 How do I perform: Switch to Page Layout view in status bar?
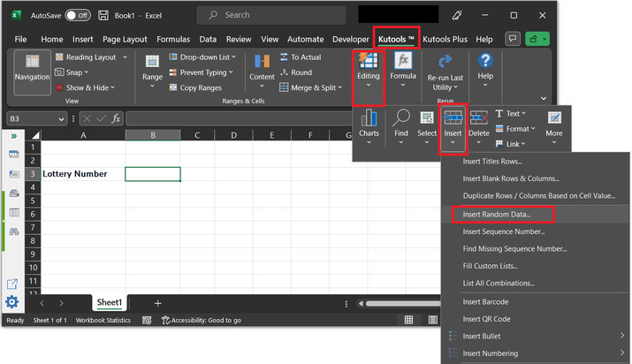(433, 320)
